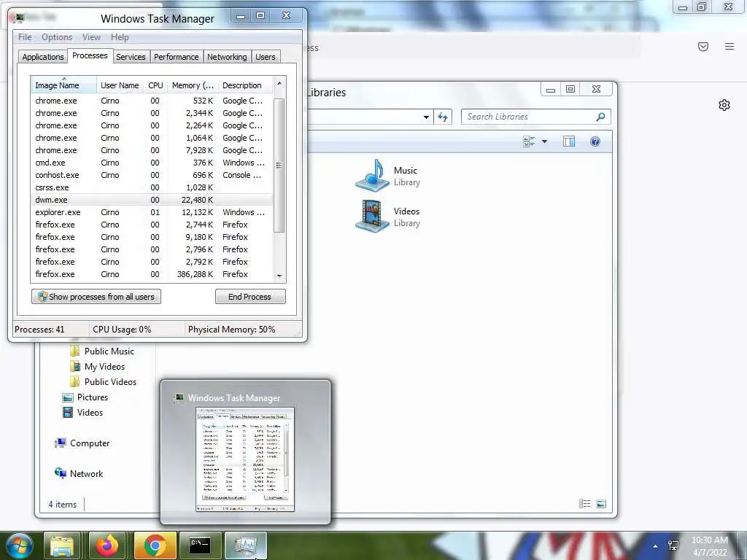747x560 pixels.
Task: Switch to the Applications tab
Action: coord(43,57)
